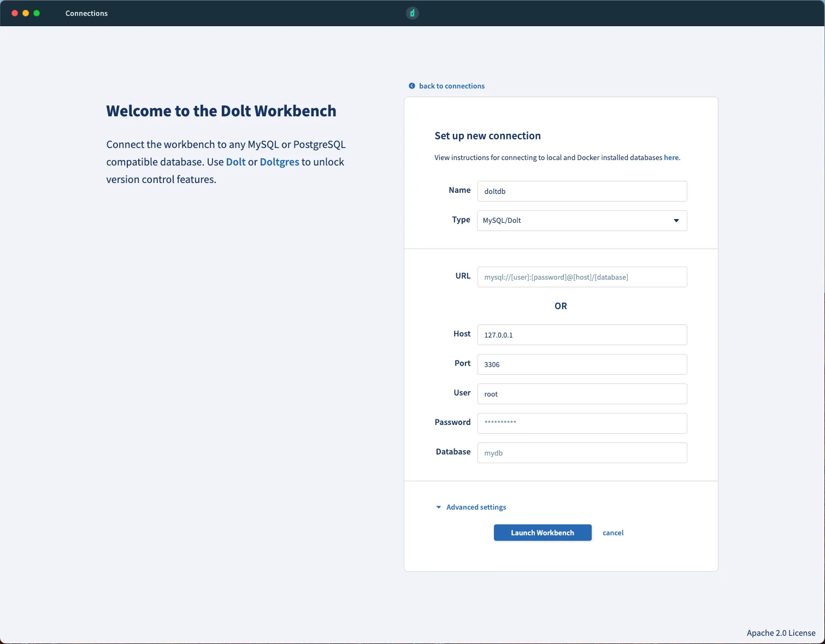Open the Doltgres link
This screenshot has width=825, height=644.
pos(279,162)
